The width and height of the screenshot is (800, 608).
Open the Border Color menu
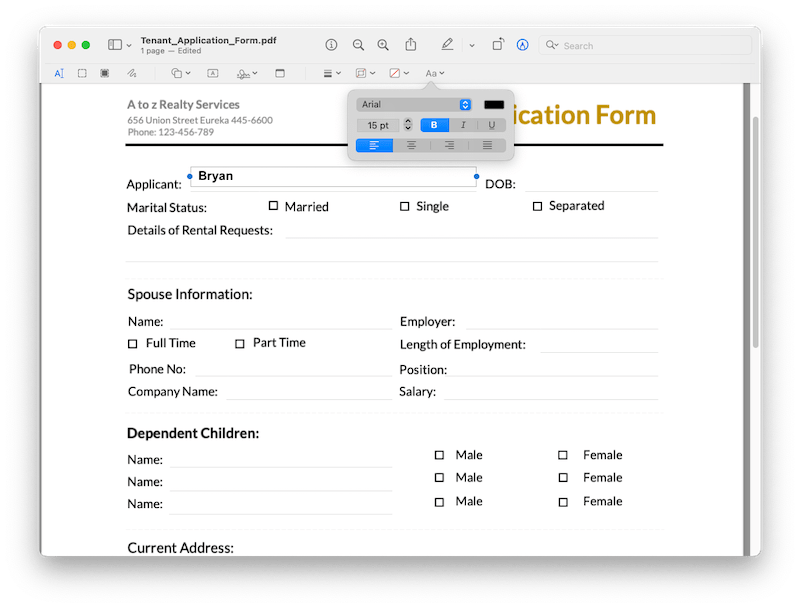(365, 73)
